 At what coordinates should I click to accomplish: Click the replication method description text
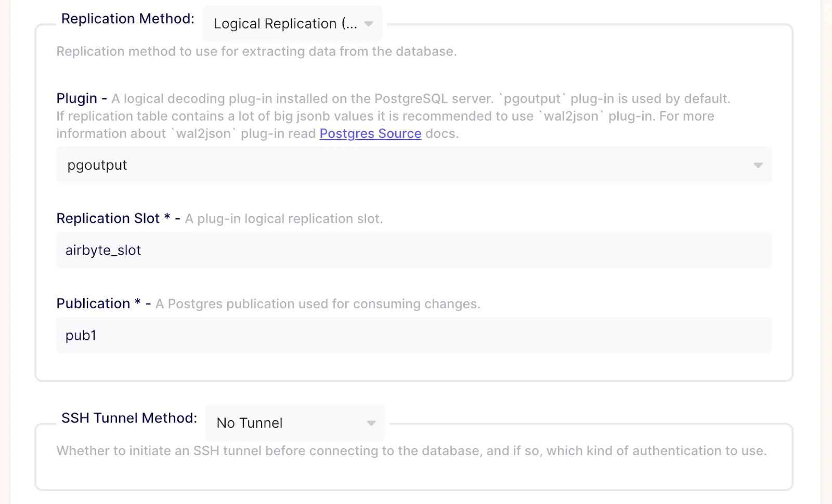(256, 51)
